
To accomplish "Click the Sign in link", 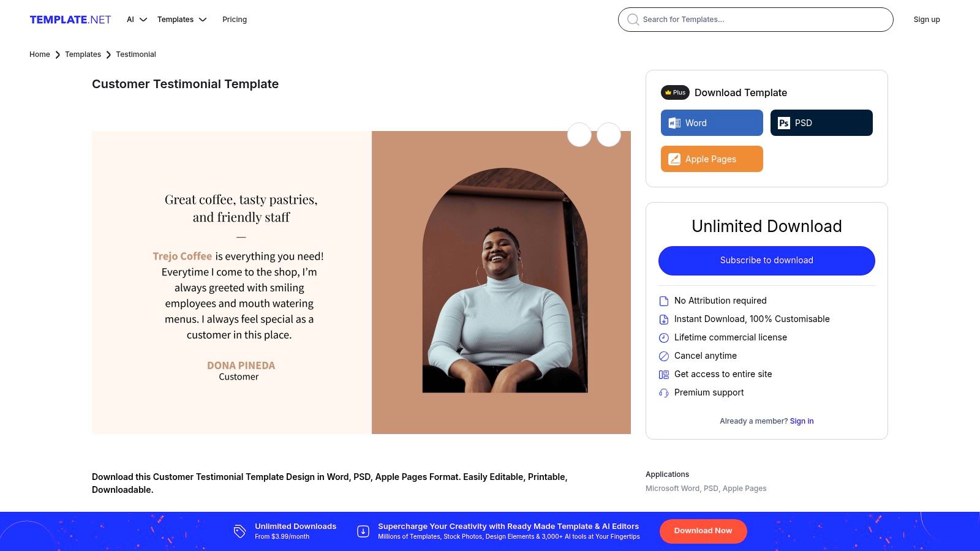I will [802, 421].
